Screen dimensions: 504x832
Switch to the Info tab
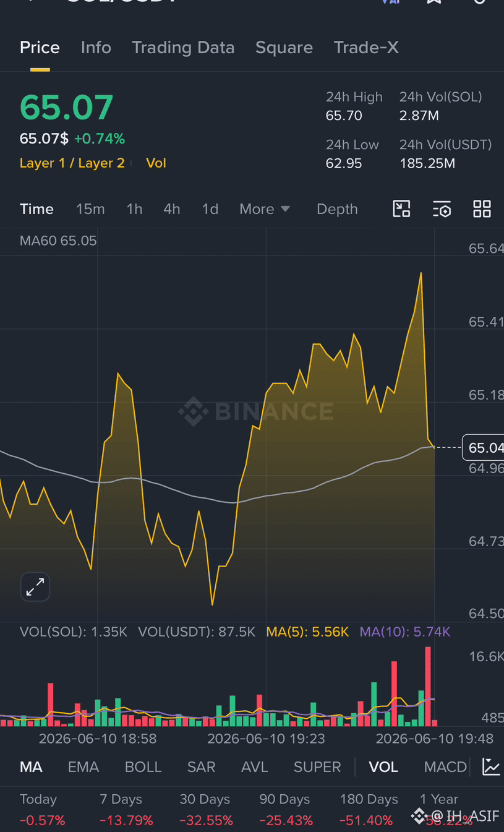click(x=96, y=48)
